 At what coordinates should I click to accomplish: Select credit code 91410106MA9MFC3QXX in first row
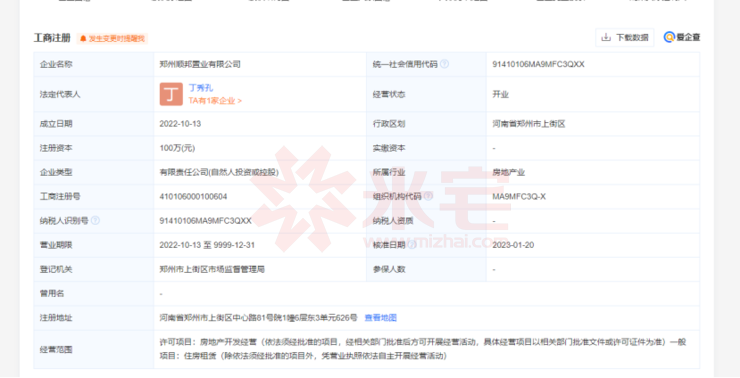click(x=538, y=64)
